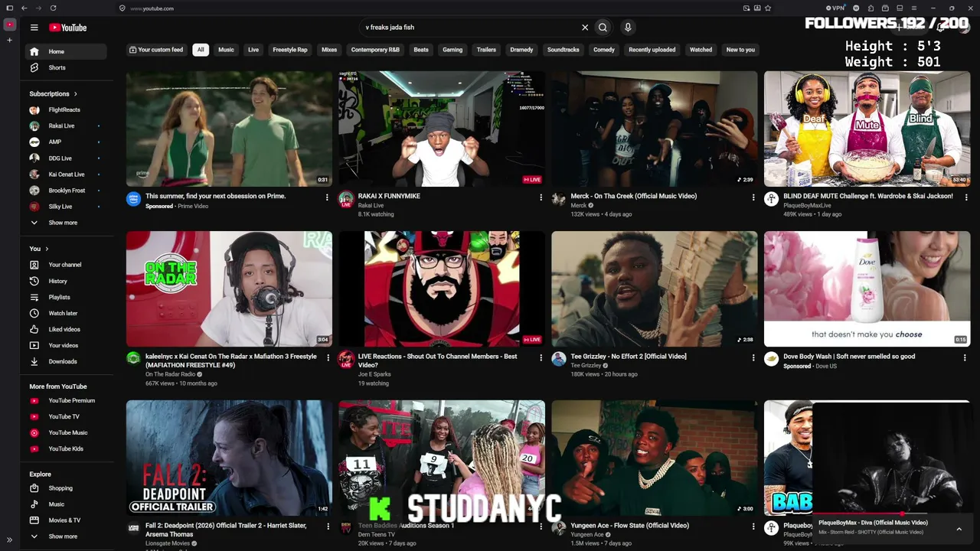Image resolution: width=980 pixels, height=551 pixels.
Task: Open Your channel in the sidebar
Action: 64,265
